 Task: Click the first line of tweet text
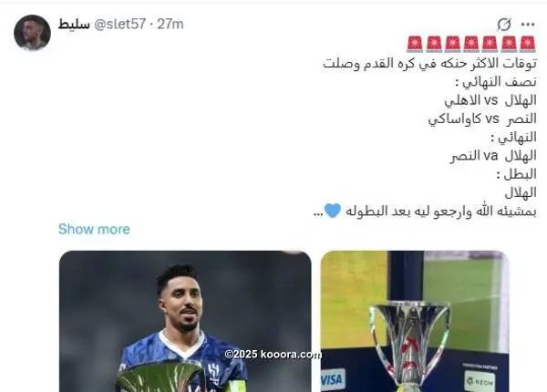coord(429,64)
